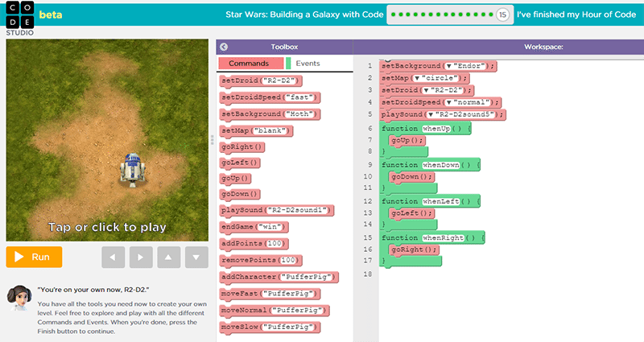Select the setBackground("Hoth") toolbox block
Viewport: 644px width, 342px height.
coord(270,114)
